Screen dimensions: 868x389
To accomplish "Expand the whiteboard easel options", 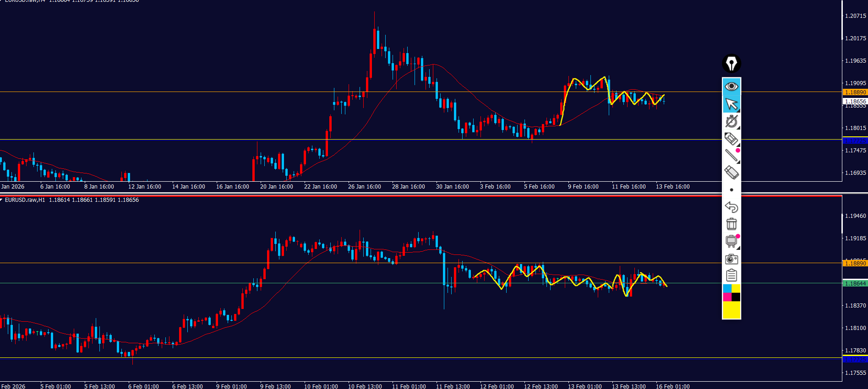I will click(x=738, y=248).
